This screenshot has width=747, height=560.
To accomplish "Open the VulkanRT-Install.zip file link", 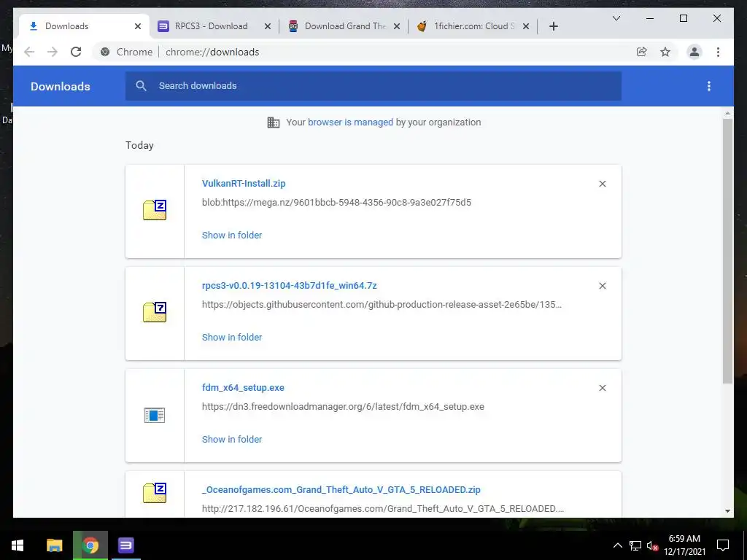I will [x=244, y=183].
